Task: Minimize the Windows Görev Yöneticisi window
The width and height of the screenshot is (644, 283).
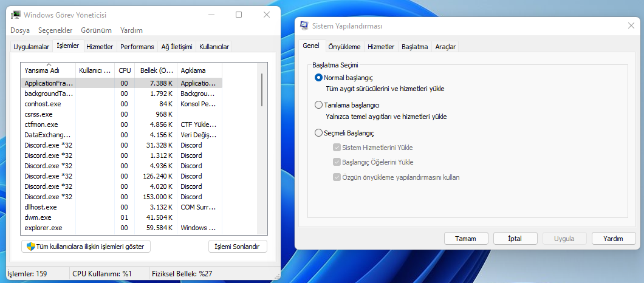Action: click(x=211, y=15)
